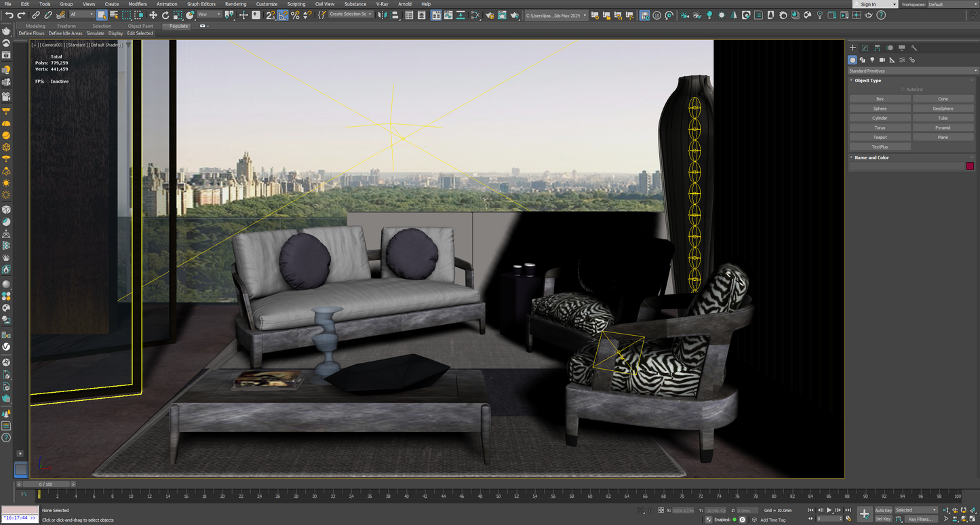Image resolution: width=980 pixels, height=525 pixels.
Task: Toggle Spinner Snap on the toolbar
Action: (x=307, y=15)
